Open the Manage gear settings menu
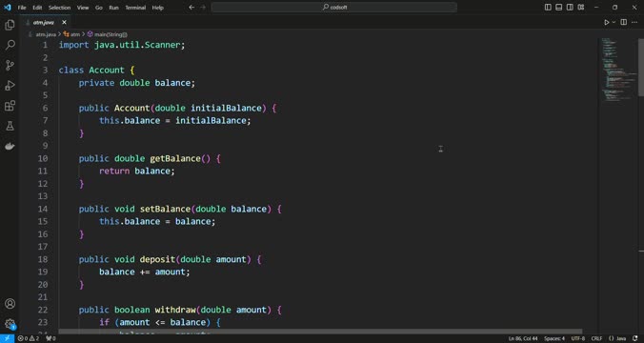The width and height of the screenshot is (644, 343). pos(10,324)
